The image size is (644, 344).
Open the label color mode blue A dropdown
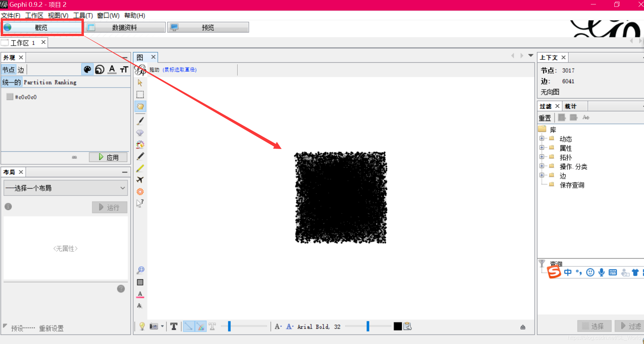290,326
